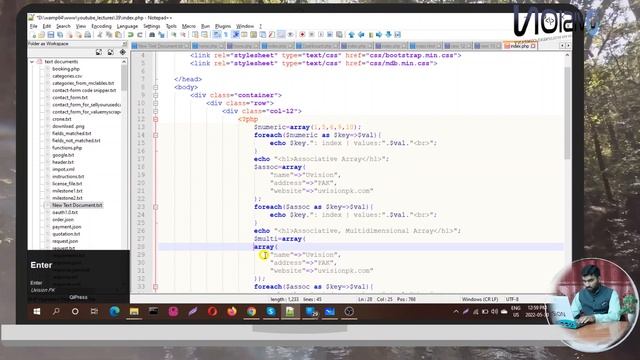Click the Zoom In toolbar icon
The height and width of the screenshot is (360, 640).
pos(174,35)
